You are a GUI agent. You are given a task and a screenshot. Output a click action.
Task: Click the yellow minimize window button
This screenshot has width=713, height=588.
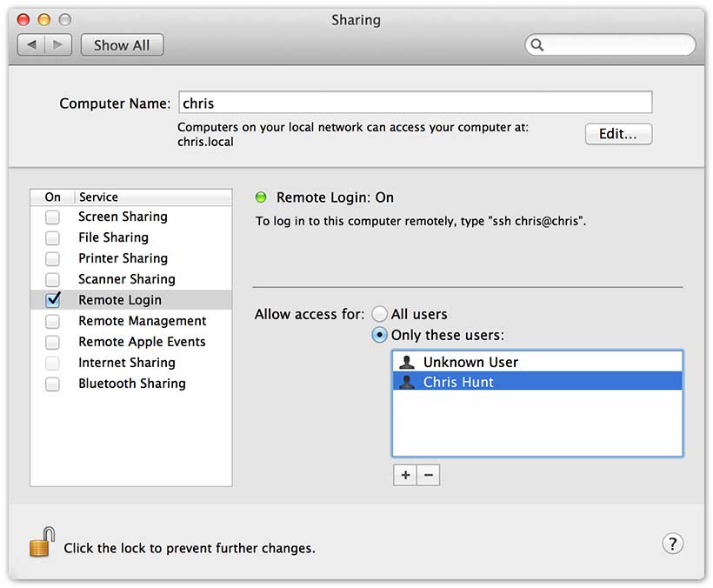(44, 19)
